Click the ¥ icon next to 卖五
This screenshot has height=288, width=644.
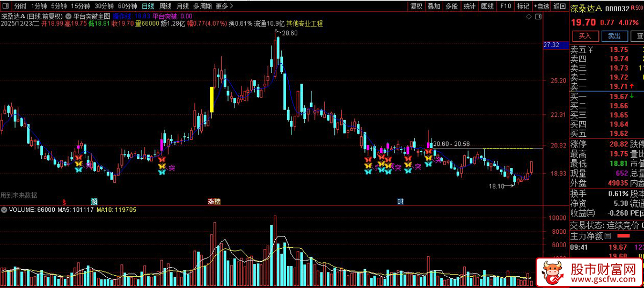(591, 50)
